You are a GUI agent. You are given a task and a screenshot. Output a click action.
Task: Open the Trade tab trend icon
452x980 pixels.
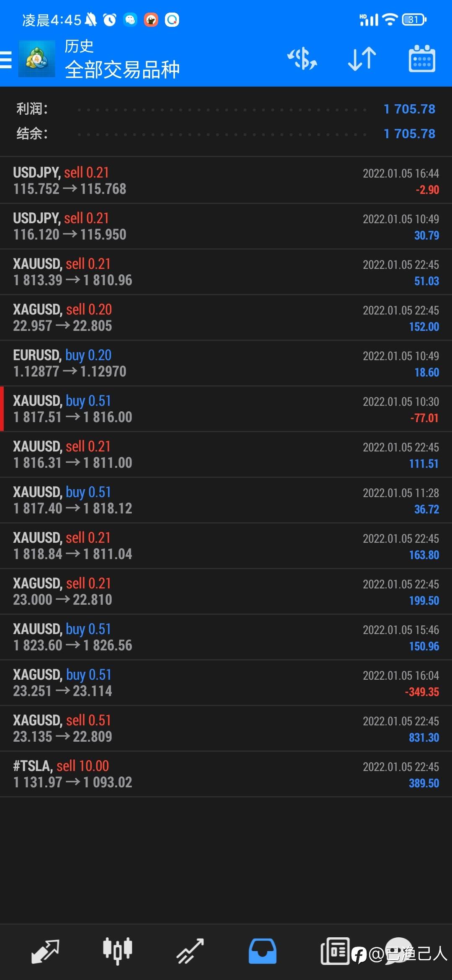(x=190, y=952)
